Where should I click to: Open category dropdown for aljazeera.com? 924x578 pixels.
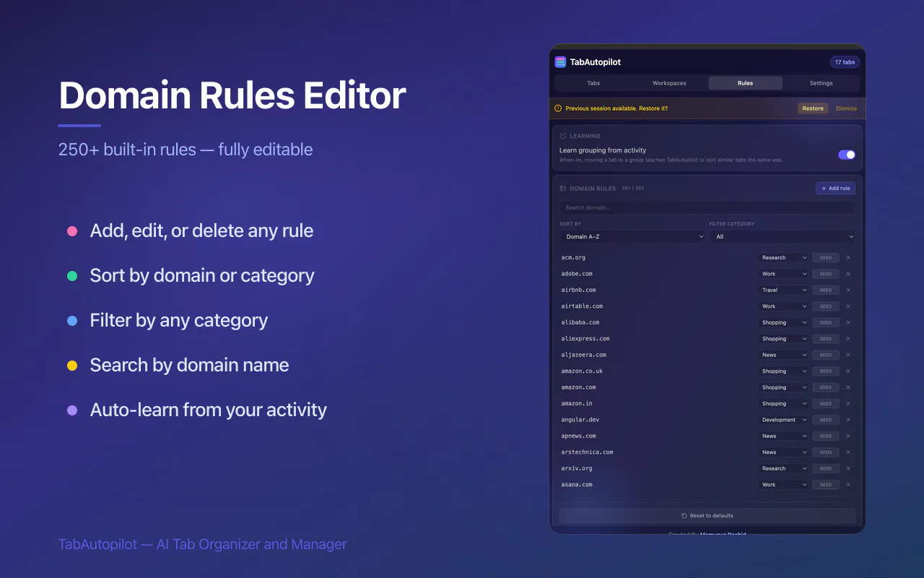(x=783, y=355)
